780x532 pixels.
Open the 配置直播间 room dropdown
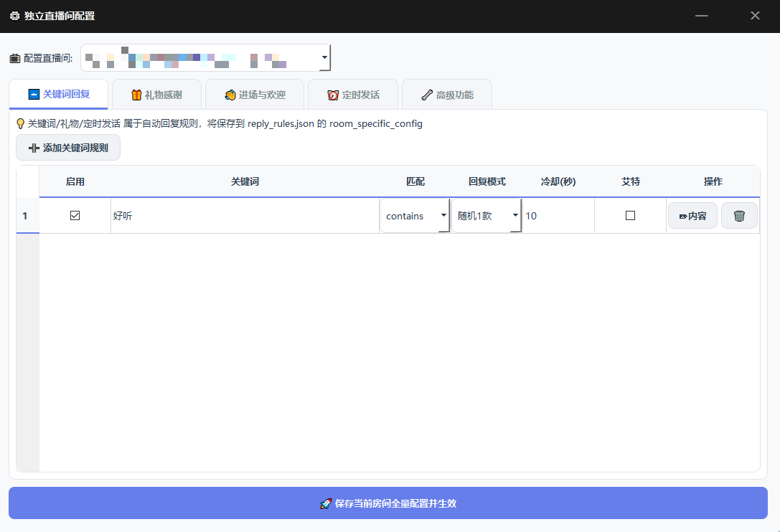324,57
